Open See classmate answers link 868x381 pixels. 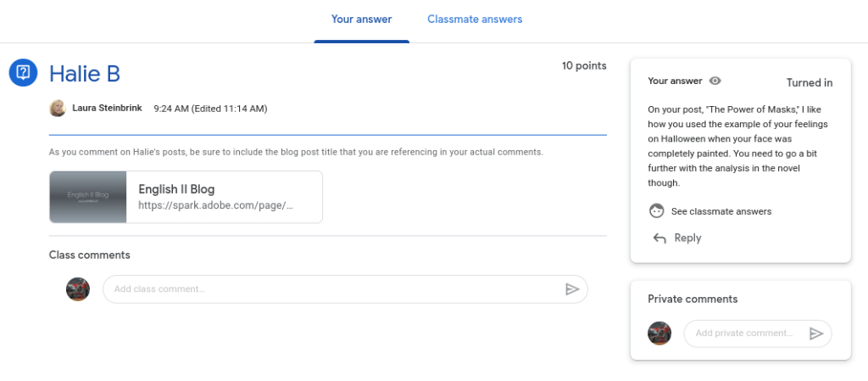(721, 211)
